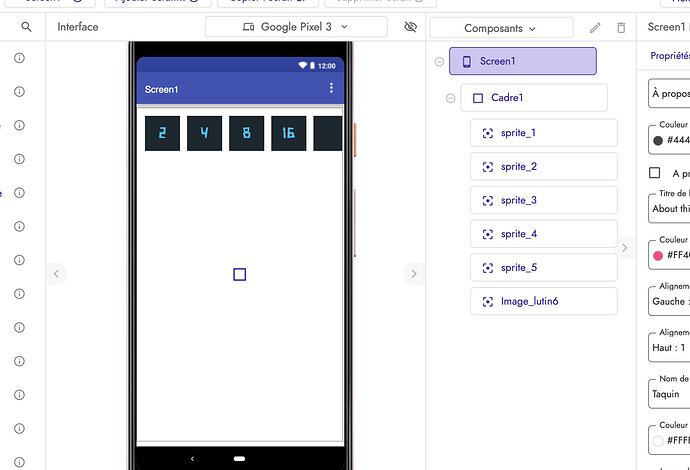Click the Screen1 title in preview app bar
This screenshot has width=690, height=470.
tap(161, 89)
